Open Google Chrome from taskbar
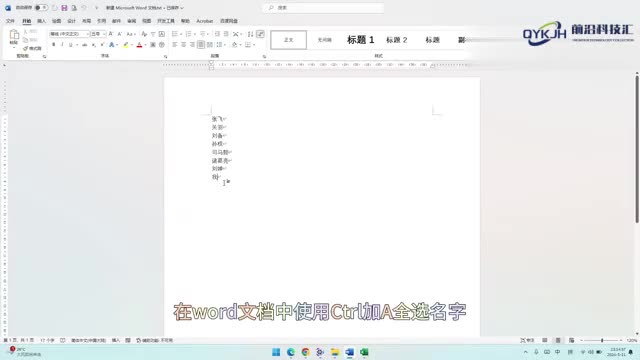Viewport: 640px width, 360px height. coord(306,352)
